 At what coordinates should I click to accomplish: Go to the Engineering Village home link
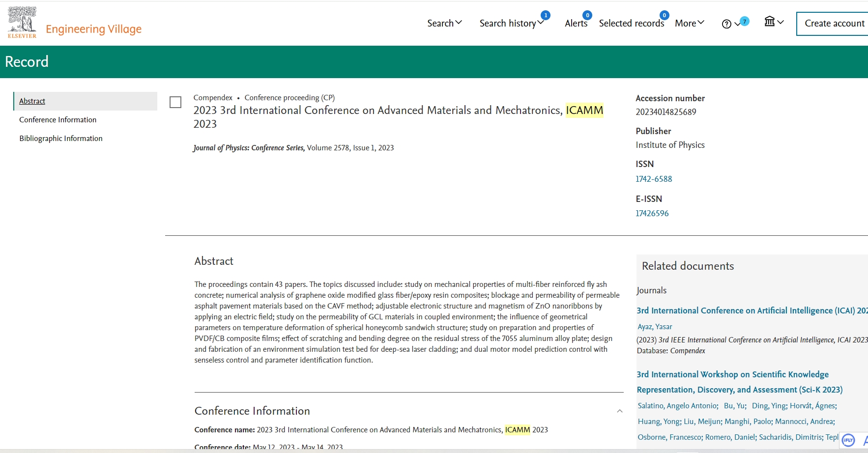tap(94, 29)
